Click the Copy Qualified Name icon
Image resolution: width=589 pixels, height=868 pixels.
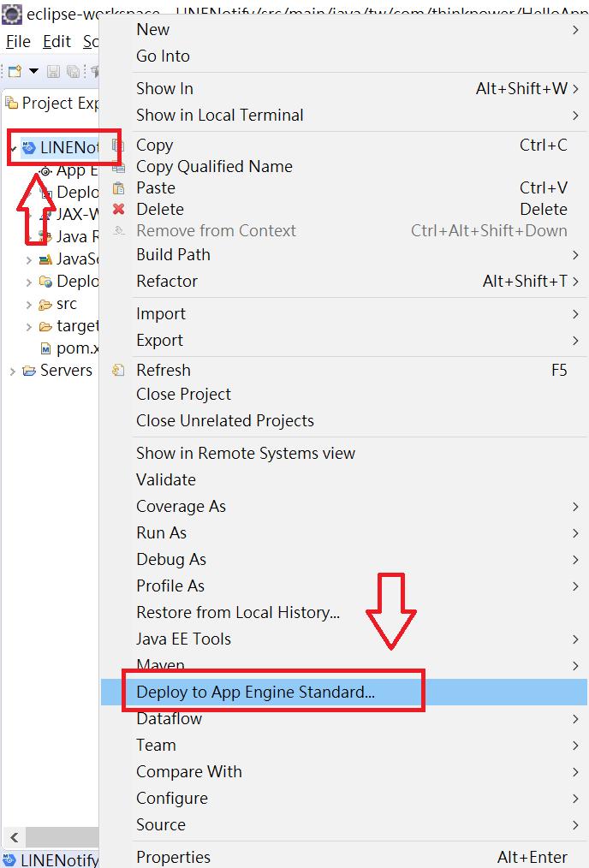[x=118, y=166]
